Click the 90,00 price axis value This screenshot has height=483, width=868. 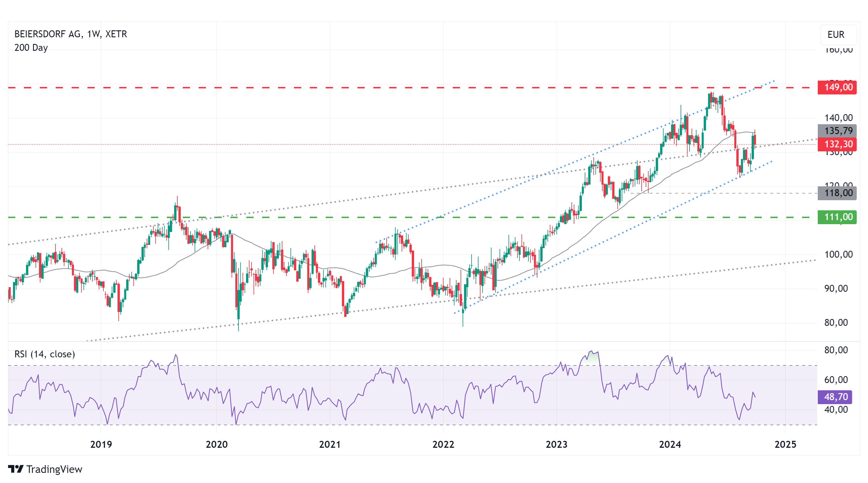pyautogui.click(x=836, y=289)
